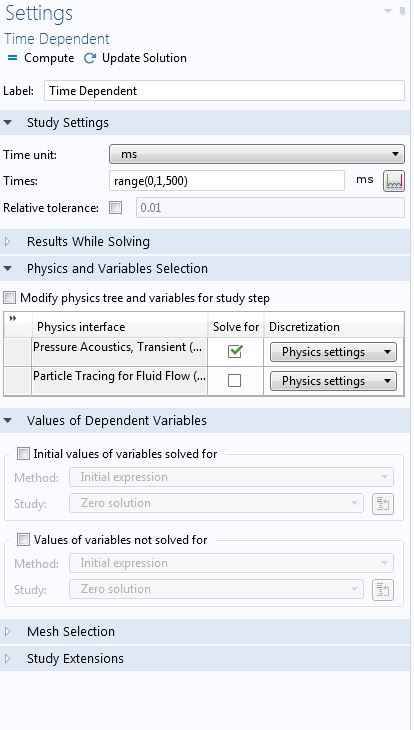Uncheck Solve for Pressure Acoustics, Transient

tap(235, 351)
